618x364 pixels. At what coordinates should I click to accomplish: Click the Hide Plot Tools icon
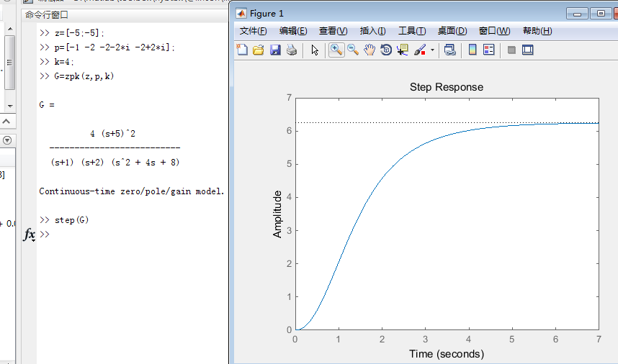pyautogui.click(x=511, y=50)
